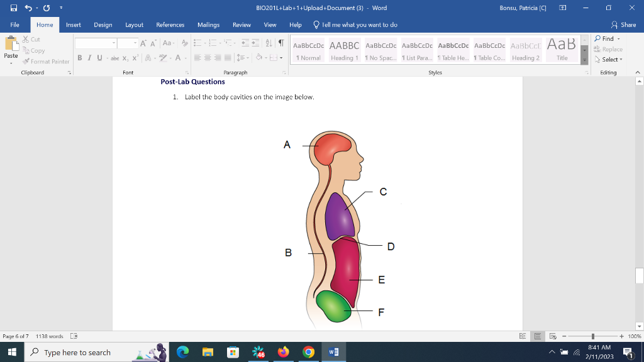Apply the Title style
644x362 pixels.
[x=562, y=50]
